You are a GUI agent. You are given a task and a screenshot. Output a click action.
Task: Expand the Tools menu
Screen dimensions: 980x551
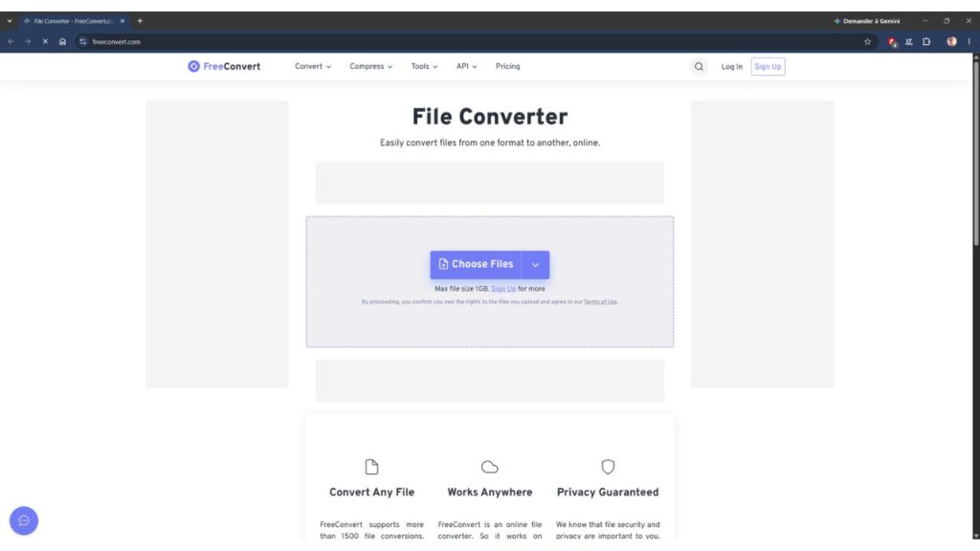(424, 66)
